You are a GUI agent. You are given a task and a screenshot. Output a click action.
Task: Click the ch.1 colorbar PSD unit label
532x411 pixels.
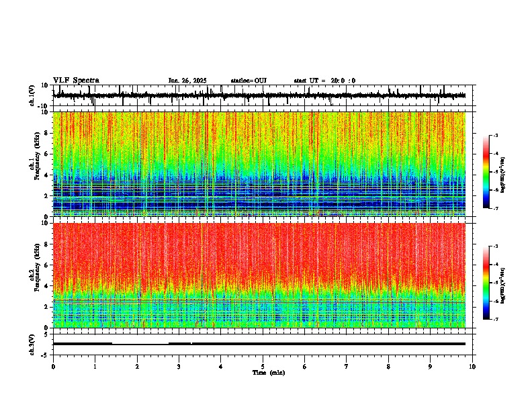(503, 175)
